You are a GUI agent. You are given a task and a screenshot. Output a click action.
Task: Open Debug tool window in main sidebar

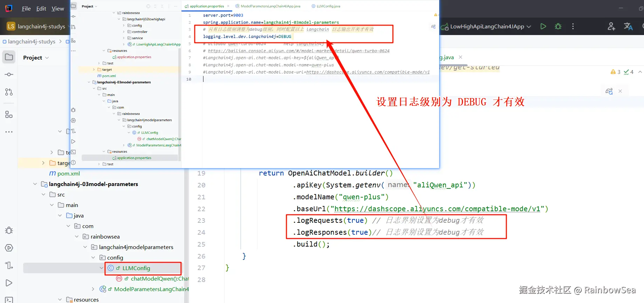[9, 230]
